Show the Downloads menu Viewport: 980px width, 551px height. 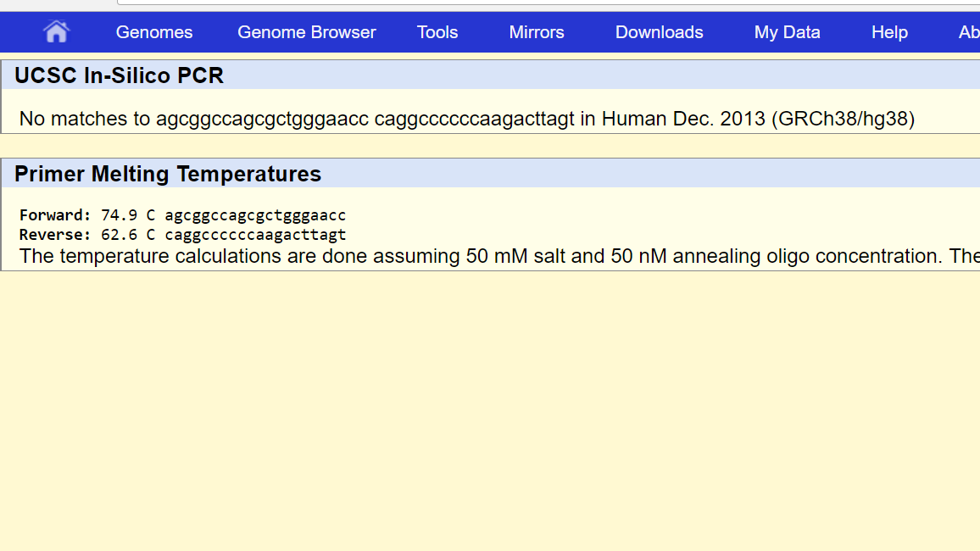(x=659, y=32)
